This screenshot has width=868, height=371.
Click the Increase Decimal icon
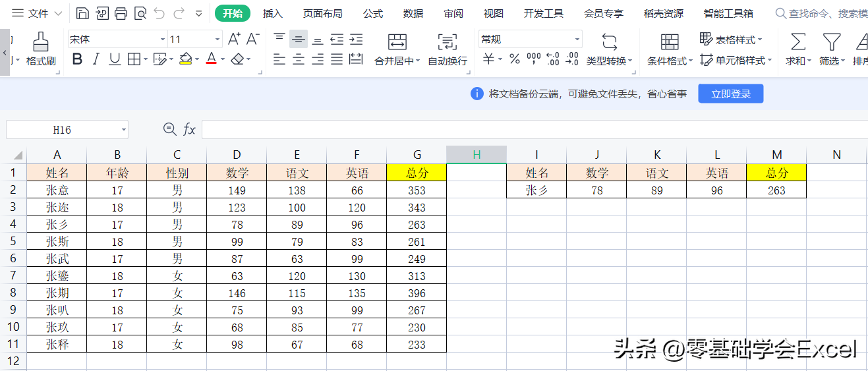(x=553, y=59)
